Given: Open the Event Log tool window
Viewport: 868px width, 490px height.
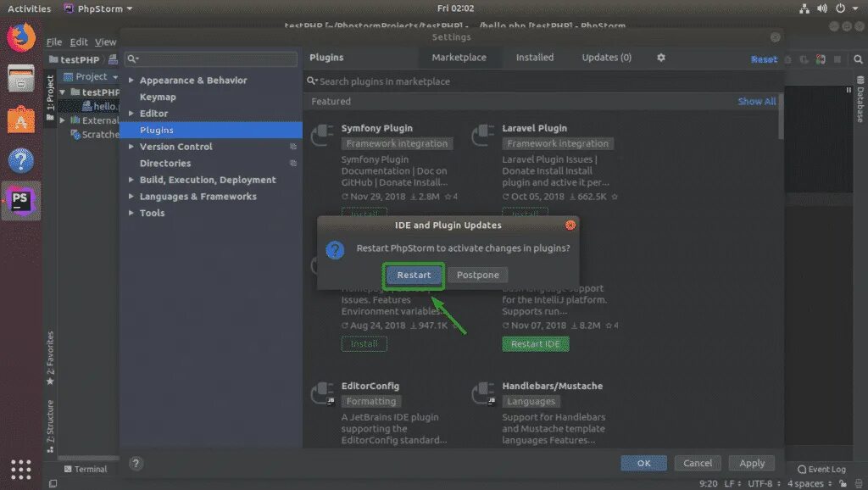Looking at the screenshot, I should tap(821, 470).
